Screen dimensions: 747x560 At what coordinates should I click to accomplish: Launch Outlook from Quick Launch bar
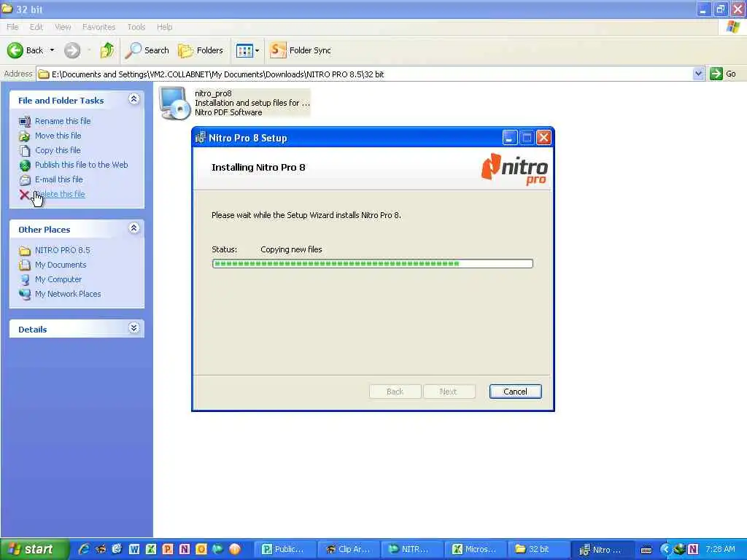(201, 549)
